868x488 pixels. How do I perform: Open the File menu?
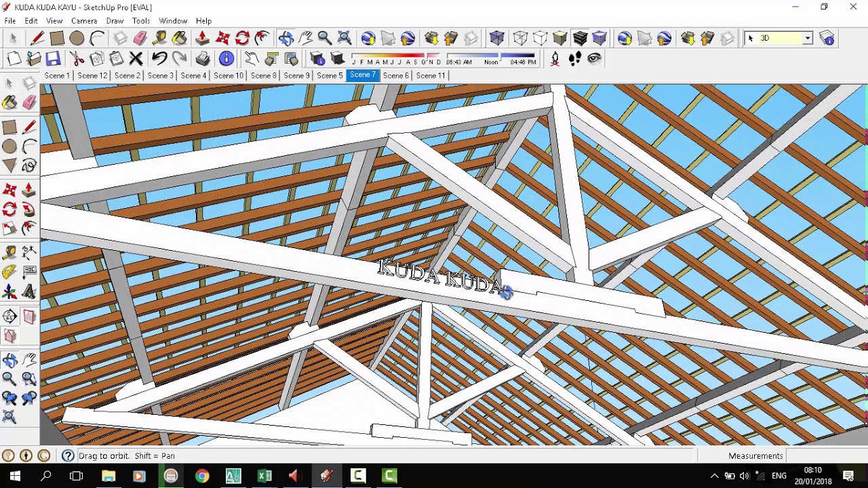coord(10,21)
